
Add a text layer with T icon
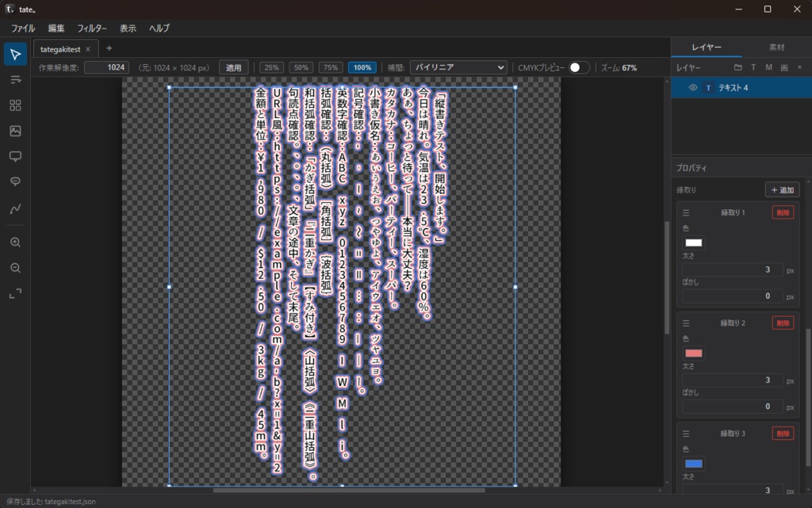tap(753, 67)
